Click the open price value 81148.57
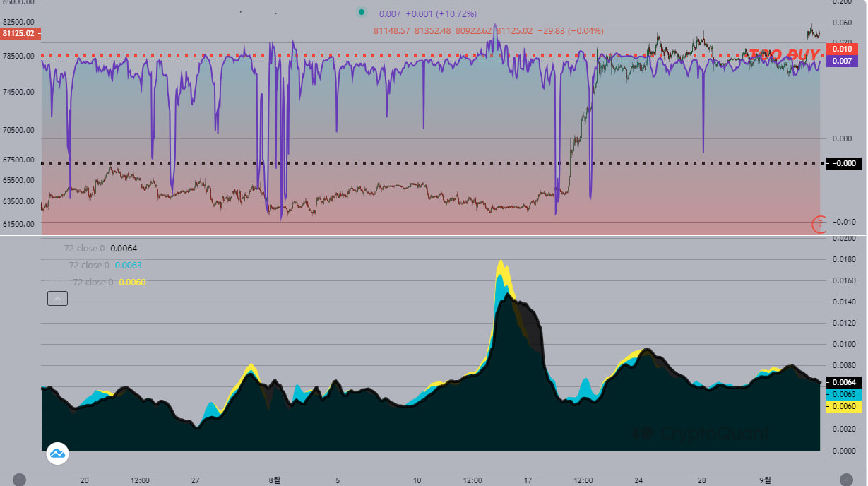Viewport: 868px width, 486px height. pyautogui.click(x=392, y=31)
